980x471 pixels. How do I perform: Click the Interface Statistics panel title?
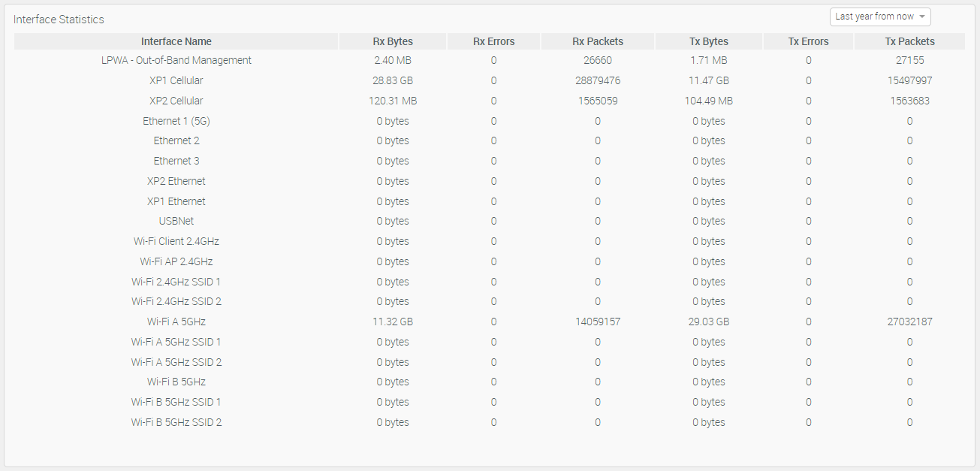[59, 20]
